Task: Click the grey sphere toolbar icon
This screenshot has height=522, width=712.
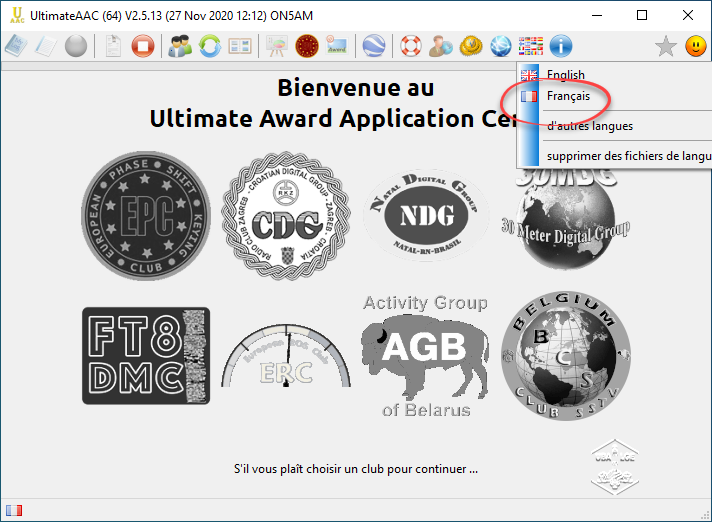Action: [x=76, y=46]
